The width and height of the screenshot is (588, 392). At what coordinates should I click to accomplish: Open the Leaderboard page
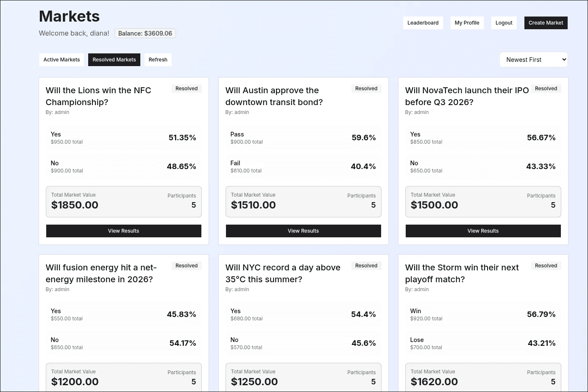pyautogui.click(x=423, y=23)
